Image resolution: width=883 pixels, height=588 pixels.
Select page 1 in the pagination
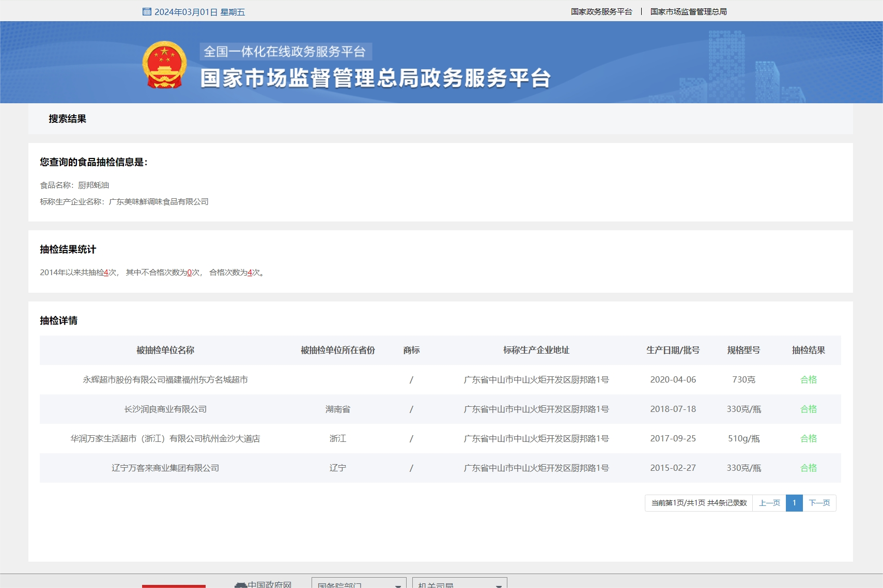(x=794, y=503)
